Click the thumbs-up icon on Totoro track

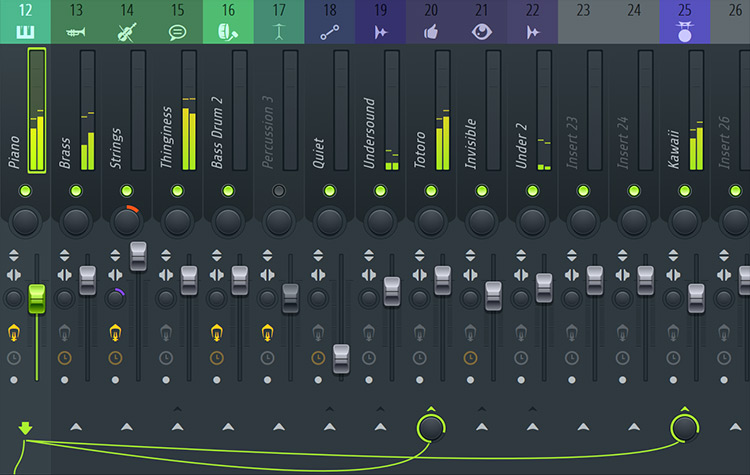pos(431,33)
